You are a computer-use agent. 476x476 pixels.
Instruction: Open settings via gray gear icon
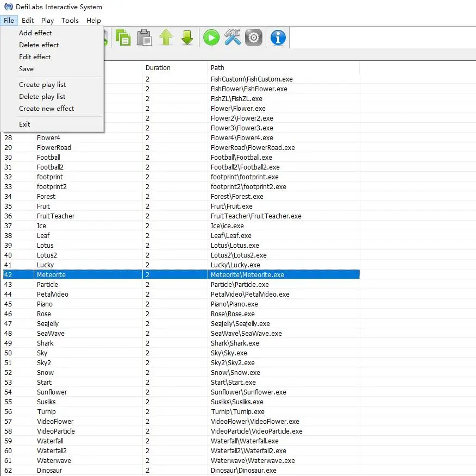(x=253, y=37)
